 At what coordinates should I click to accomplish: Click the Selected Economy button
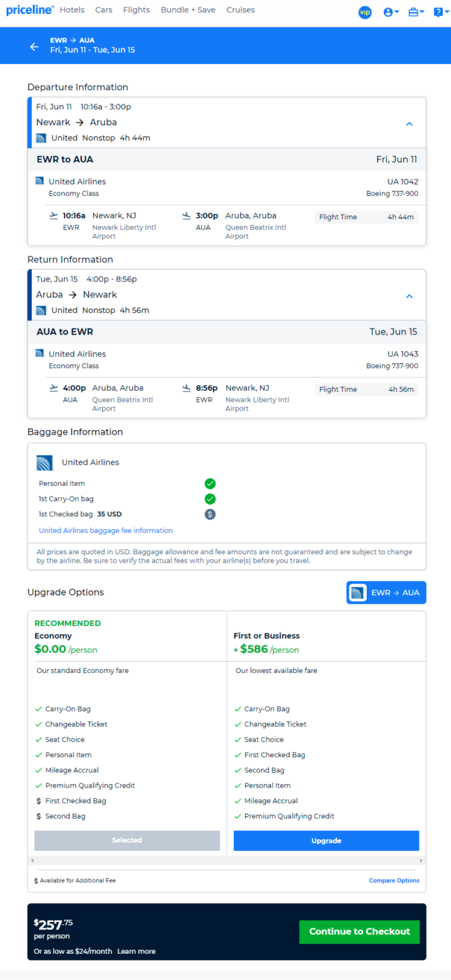coord(127,840)
